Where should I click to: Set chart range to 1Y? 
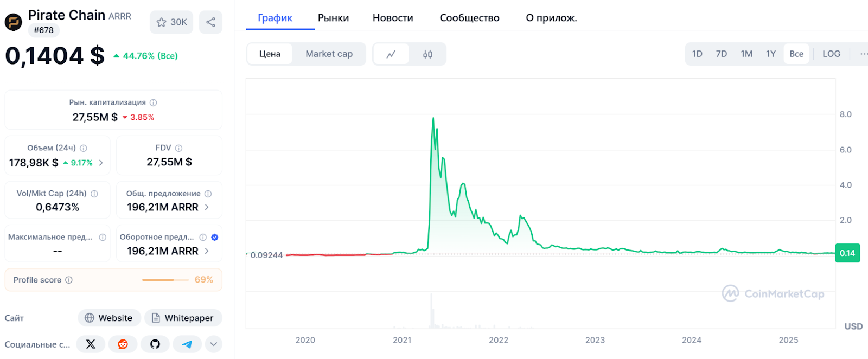tap(771, 54)
